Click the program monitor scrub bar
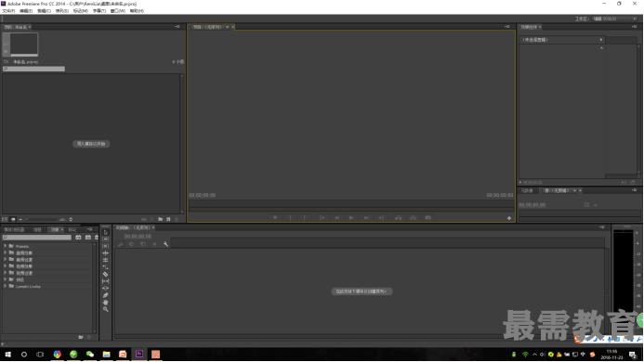 (x=351, y=202)
